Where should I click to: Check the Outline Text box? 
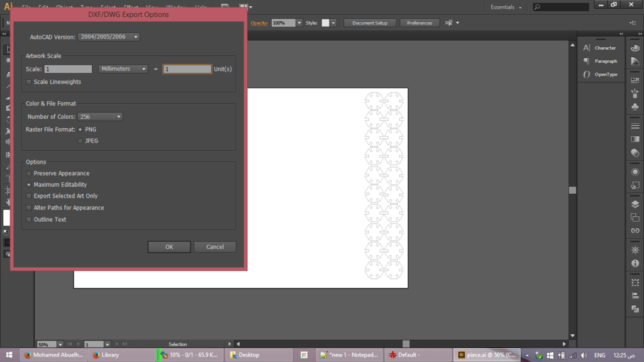[29, 219]
